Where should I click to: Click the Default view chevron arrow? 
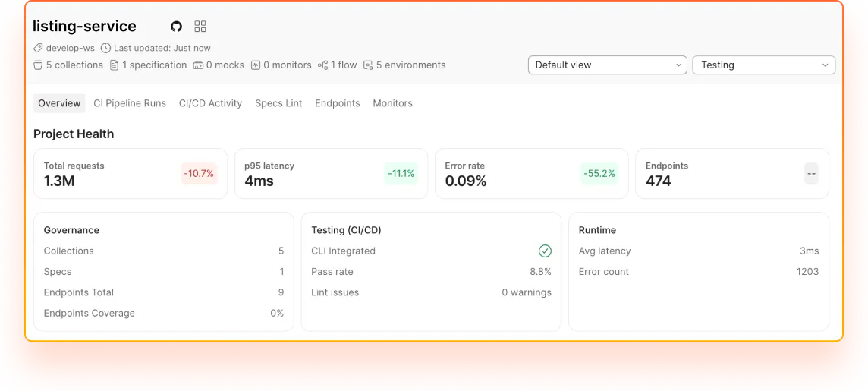pyautogui.click(x=678, y=65)
